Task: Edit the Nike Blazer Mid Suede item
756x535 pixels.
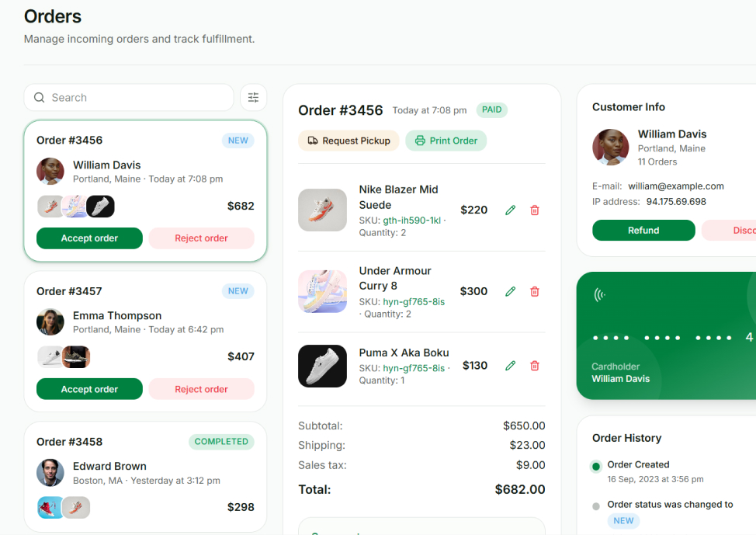Action: click(510, 210)
